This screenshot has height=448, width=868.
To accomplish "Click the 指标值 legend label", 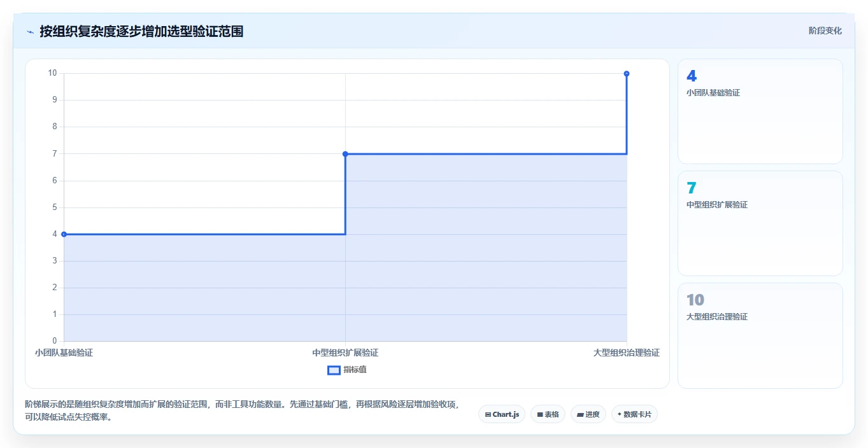I will point(355,370).
